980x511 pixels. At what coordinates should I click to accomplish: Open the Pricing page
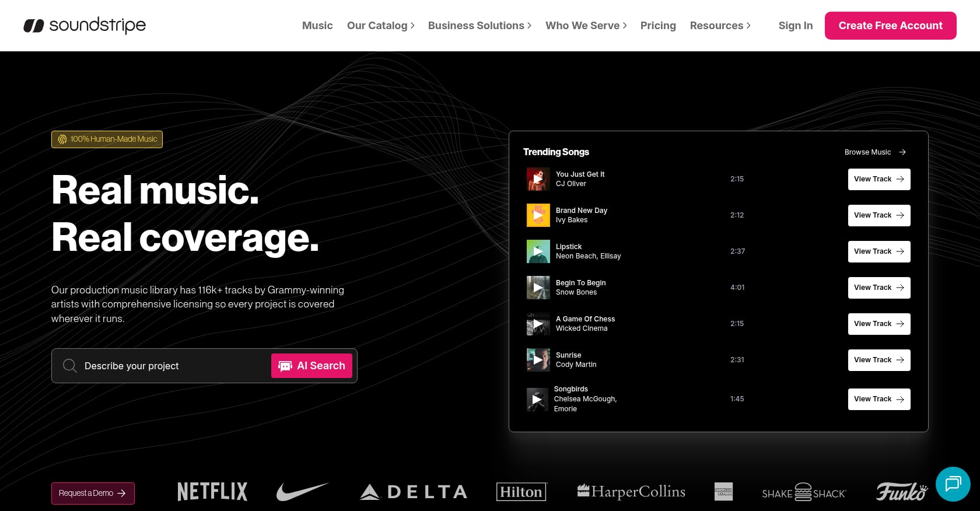tap(658, 26)
